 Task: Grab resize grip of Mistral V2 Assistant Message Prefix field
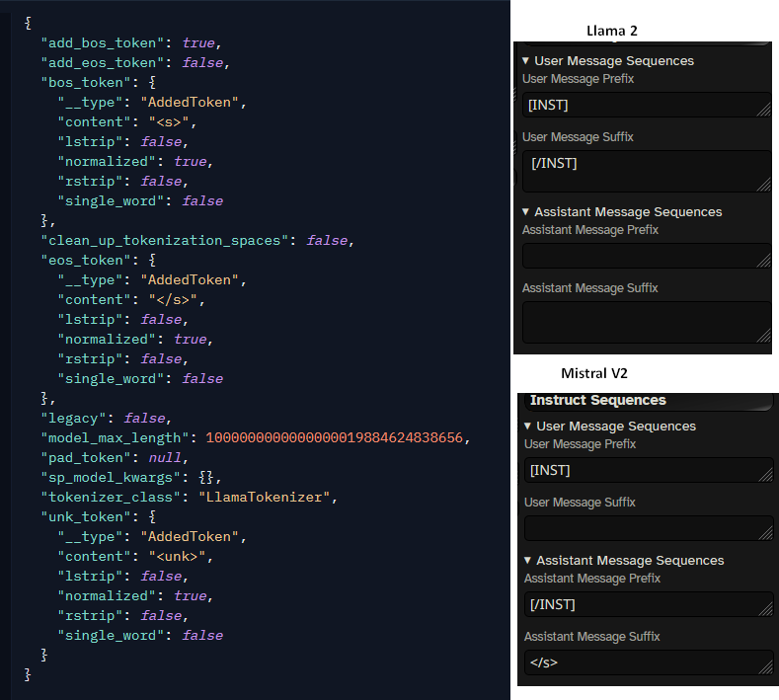(767, 610)
